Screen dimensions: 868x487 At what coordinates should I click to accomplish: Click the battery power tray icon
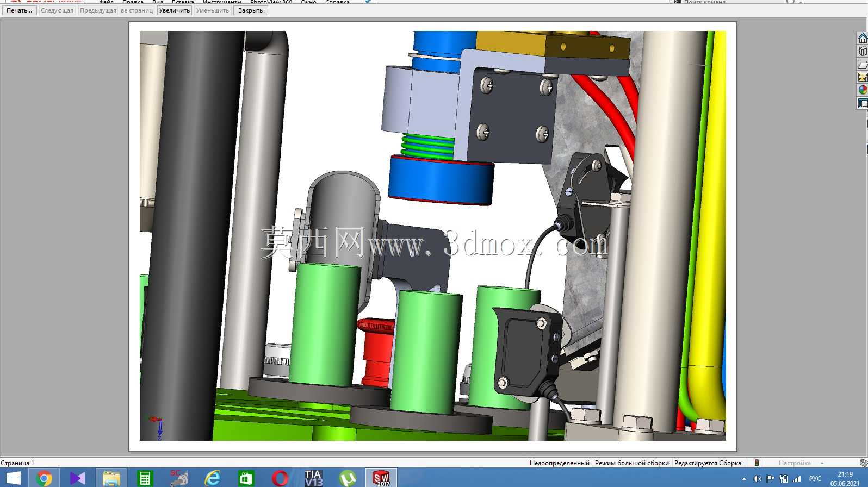coord(783,479)
